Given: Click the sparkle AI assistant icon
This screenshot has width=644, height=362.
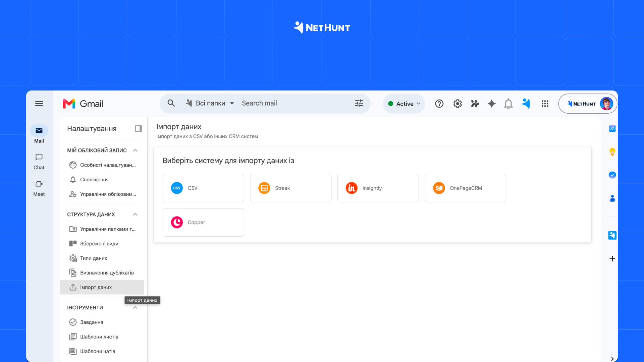Looking at the screenshot, I should tap(492, 104).
